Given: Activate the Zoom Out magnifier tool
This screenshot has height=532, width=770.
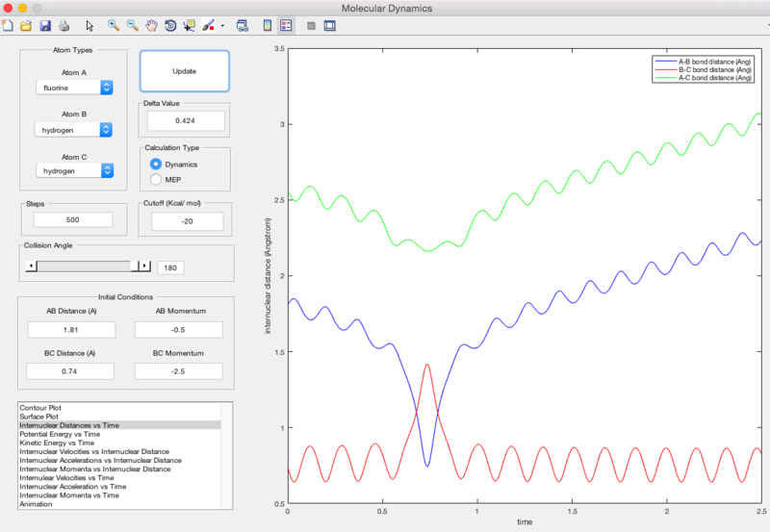Looking at the screenshot, I should click(x=132, y=26).
